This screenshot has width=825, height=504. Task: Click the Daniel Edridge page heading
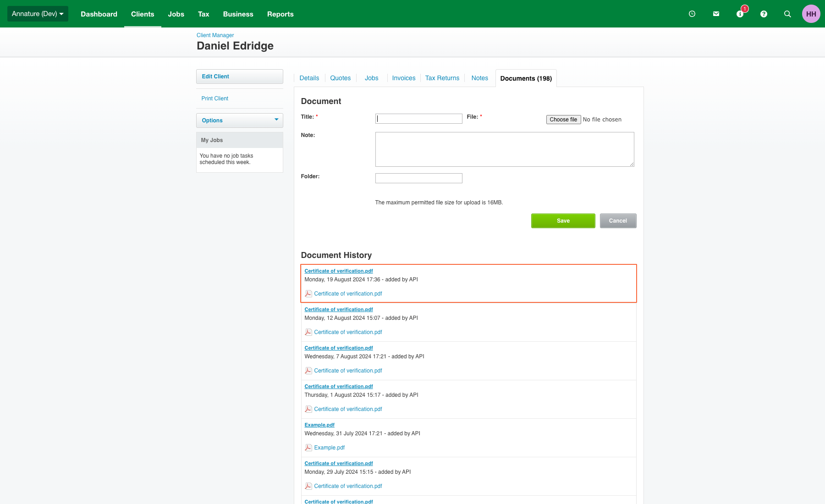coord(235,46)
